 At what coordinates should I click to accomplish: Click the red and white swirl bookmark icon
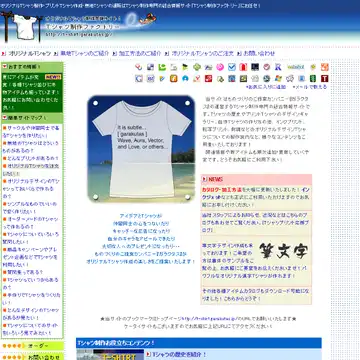138,67
